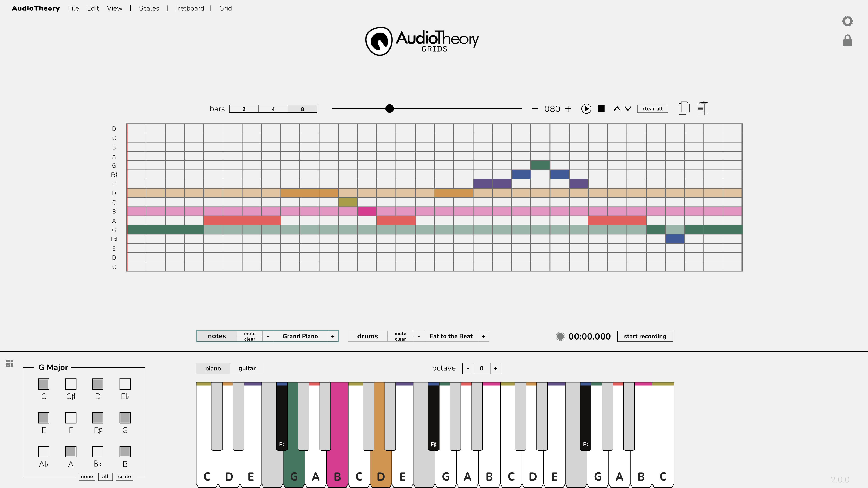868x488 pixels.
Task: Toggle the B note checkbox
Action: [125, 452]
